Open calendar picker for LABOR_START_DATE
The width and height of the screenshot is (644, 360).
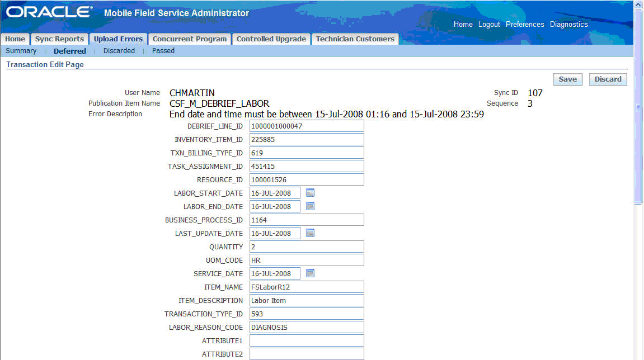click(310, 193)
